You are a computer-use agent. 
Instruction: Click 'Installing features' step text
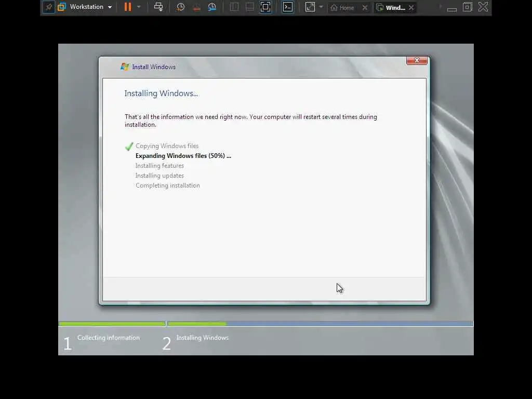point(159,166)
